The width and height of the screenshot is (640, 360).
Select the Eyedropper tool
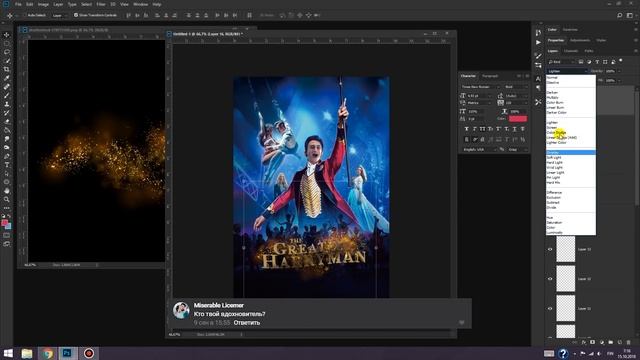pos(7,78)
